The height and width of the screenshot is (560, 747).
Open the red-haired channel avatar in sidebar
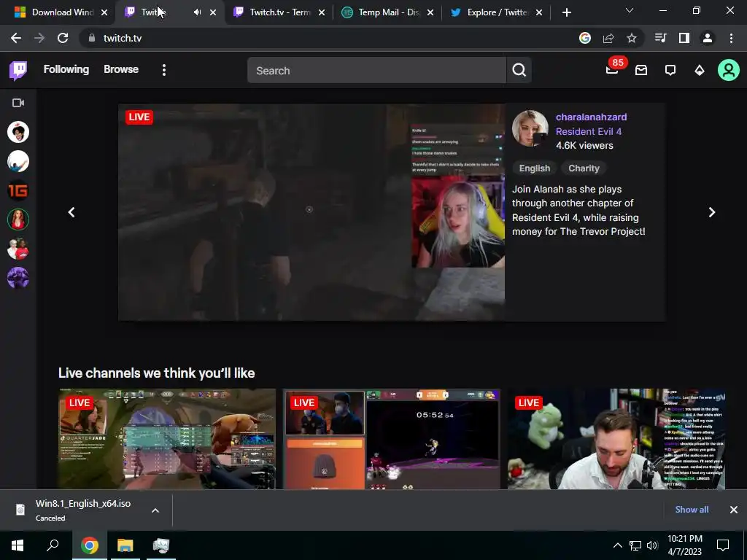(18, 219)
